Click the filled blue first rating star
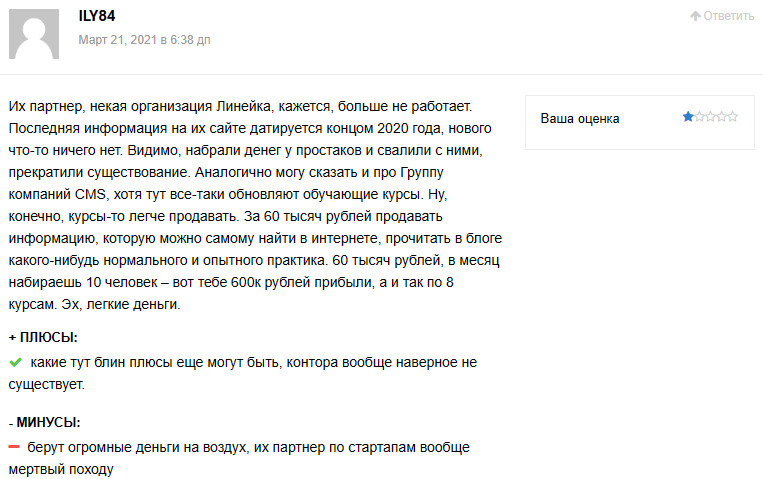Viewport: 763px width, 479px height. tap(688, 117)
